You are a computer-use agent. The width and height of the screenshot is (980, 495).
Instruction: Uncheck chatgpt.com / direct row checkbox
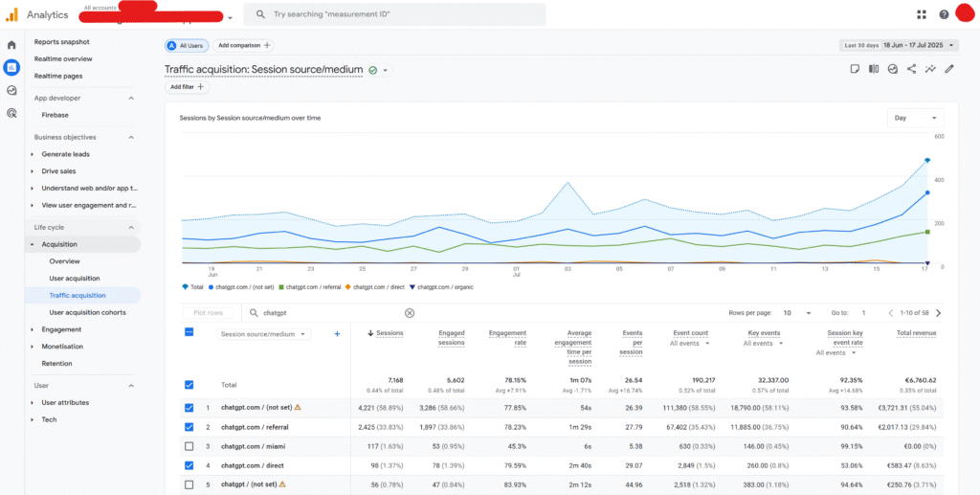point(189,465)
